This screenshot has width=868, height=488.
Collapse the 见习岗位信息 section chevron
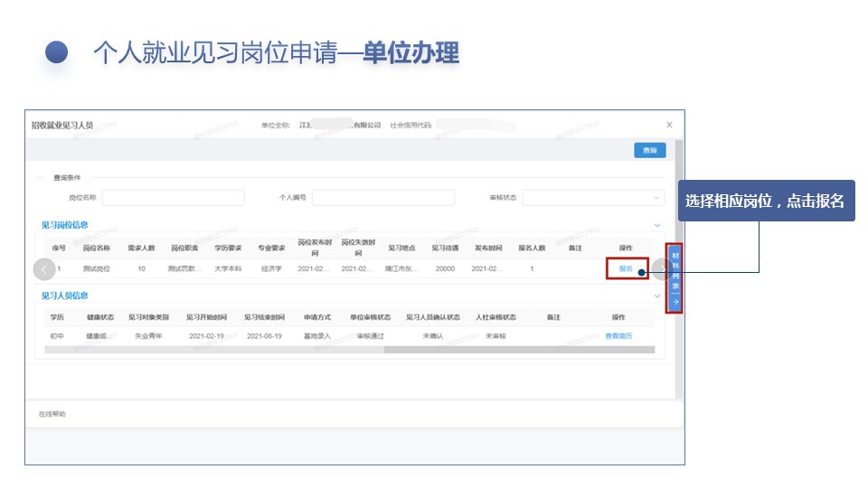657,224
